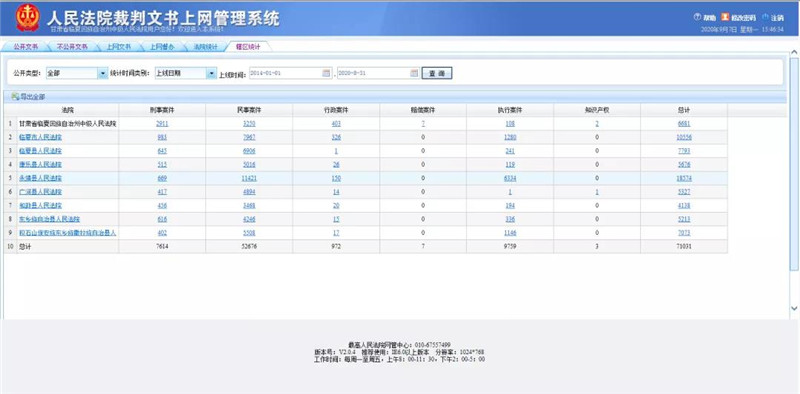Open calendar picker for start date 2014-01-01
The width and height of the screenshot is (800, 394).
pos(326,73)
